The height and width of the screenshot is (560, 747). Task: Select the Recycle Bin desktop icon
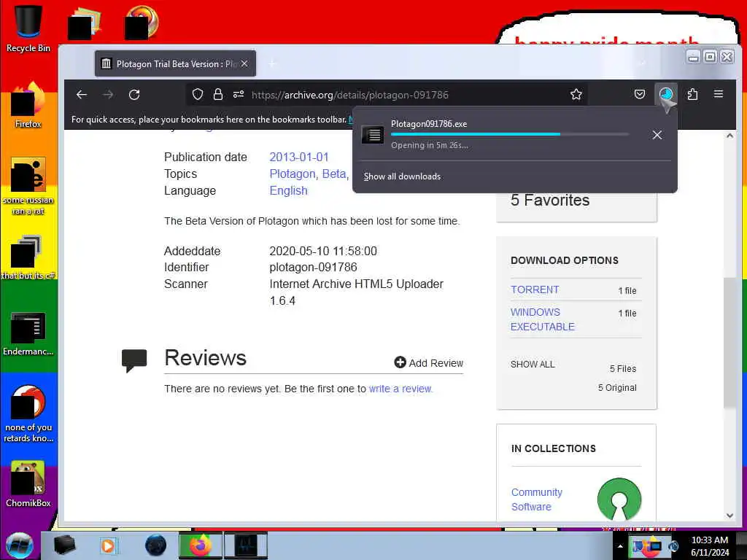[28, 28]
